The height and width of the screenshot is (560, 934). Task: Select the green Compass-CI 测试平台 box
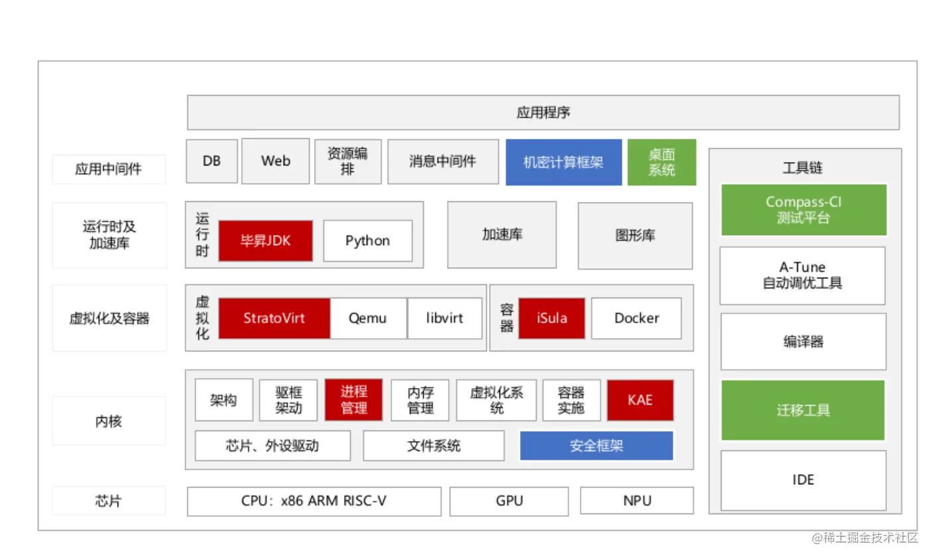tap(804, 210)
